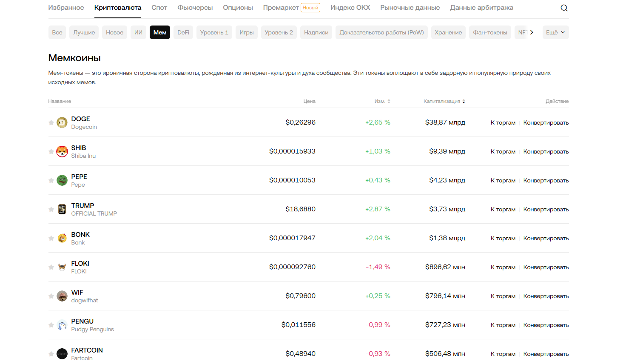Viewport: 623px width, 364px height.
Task: Sort the table by Изм. column
Action: (x=382, y=101)
